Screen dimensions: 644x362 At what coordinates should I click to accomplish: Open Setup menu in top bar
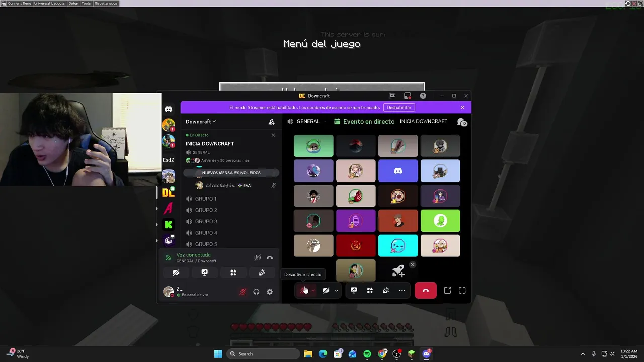[73, 3]
